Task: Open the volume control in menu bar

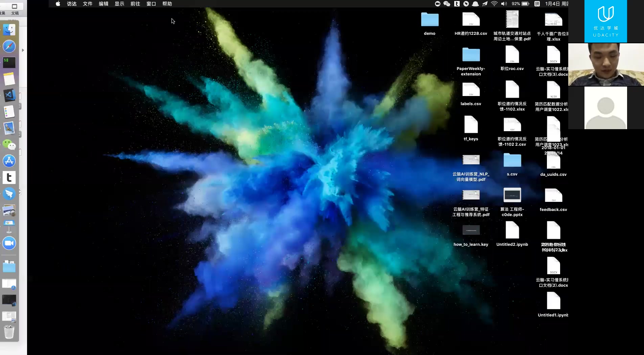Action: pyautogui.click(x=504, y=4)
